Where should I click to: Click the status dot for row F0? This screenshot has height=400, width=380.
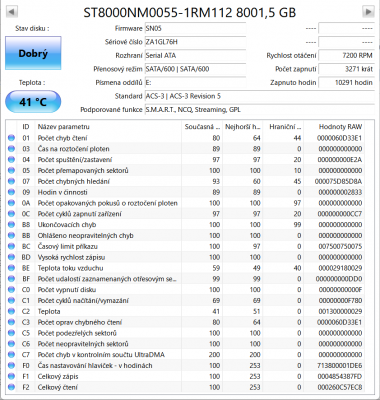[x=11, y=365]
